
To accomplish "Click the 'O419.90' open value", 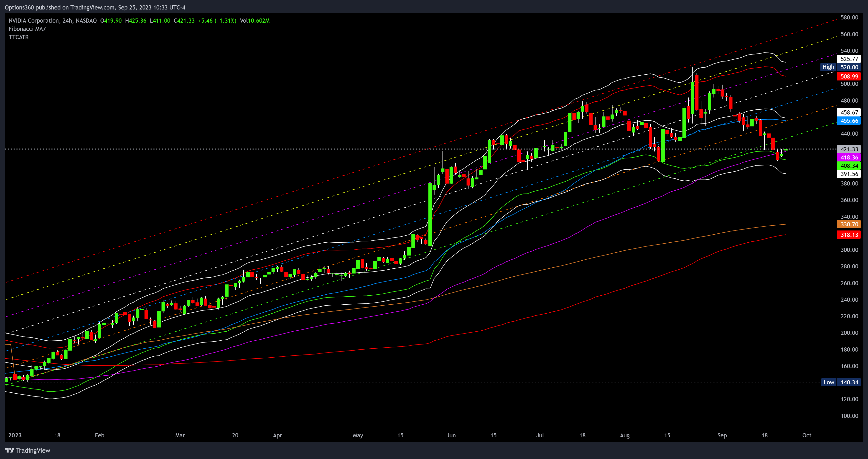I will point(111,21).
